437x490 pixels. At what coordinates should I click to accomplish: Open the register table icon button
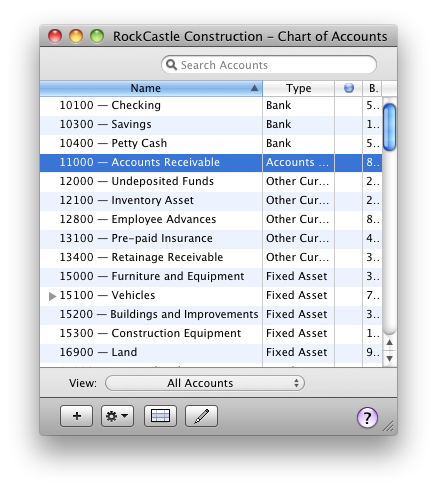tap(160, 416)
